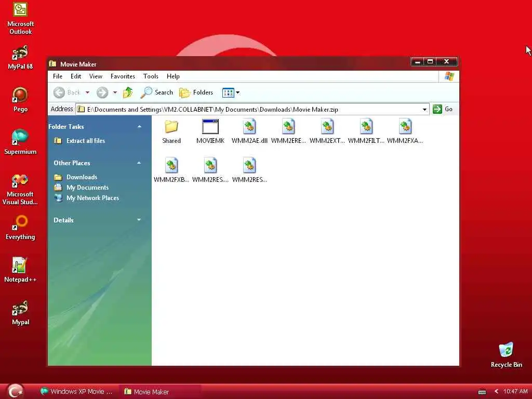Select the WMM2ERE... dll file
Viewport: 532px width, 399px height.
288,132
